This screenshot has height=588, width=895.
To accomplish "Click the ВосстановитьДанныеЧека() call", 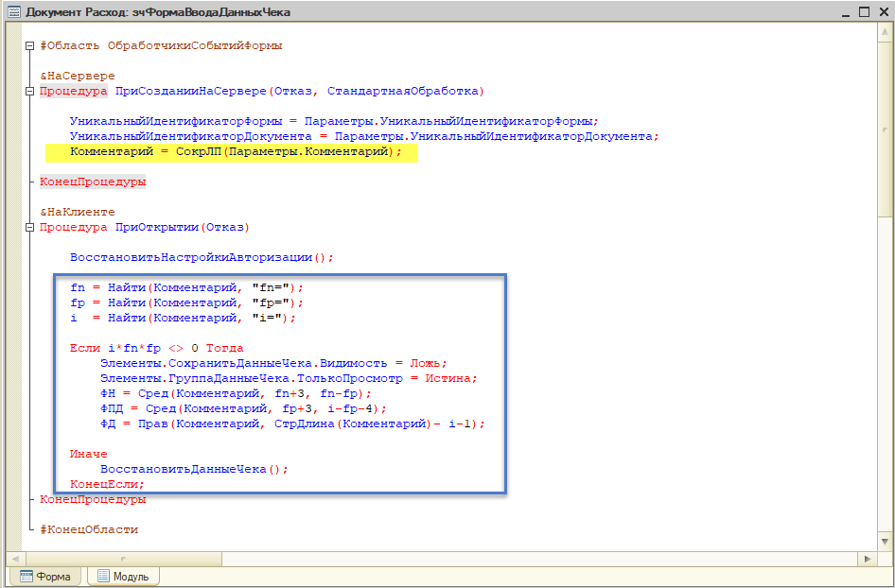I will (x=195, y=470).
